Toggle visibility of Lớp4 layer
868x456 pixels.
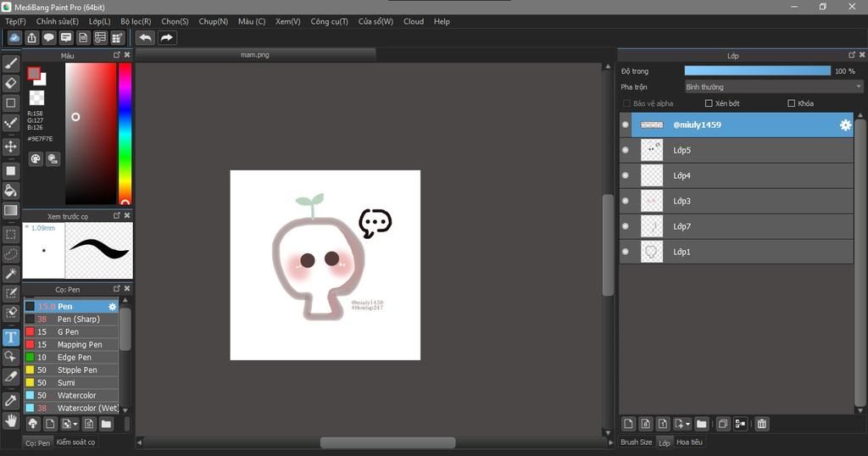point(626,175)
